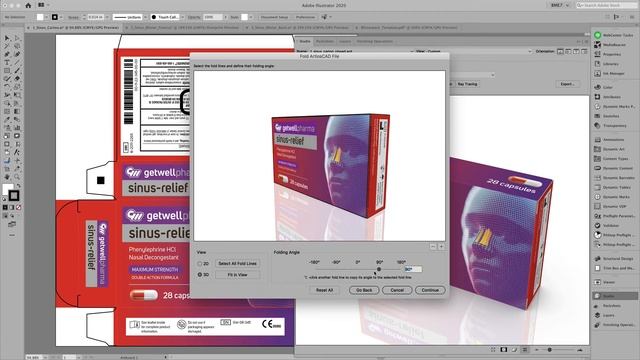This screenshot has width=640, height=360.
Task: Click the Select All Fold Lines button
Action: point(238,264)
